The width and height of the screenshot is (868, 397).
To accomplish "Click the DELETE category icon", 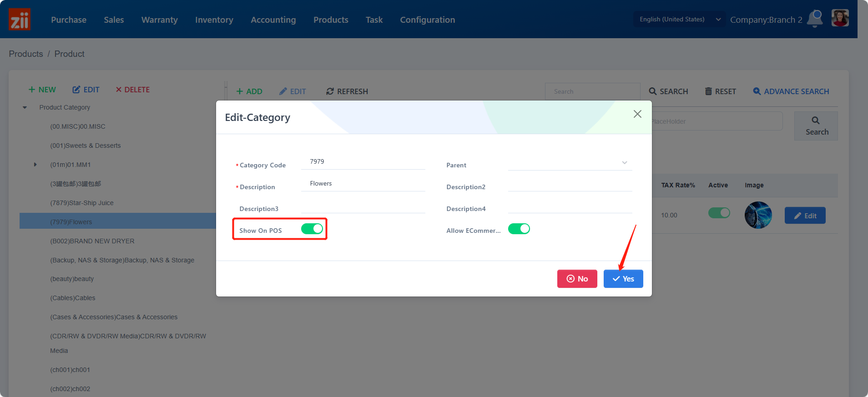I will point(119,90).
